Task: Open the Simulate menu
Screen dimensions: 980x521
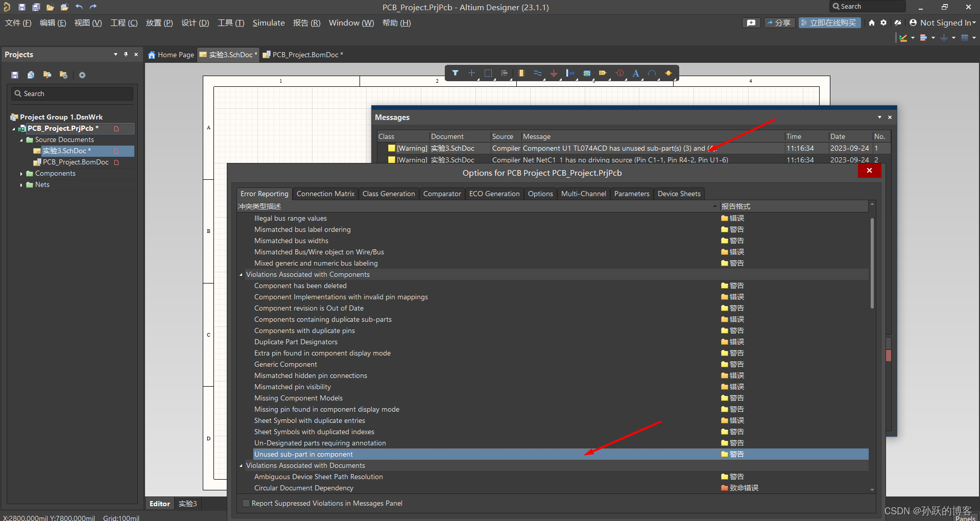Action: coord(269,23)
